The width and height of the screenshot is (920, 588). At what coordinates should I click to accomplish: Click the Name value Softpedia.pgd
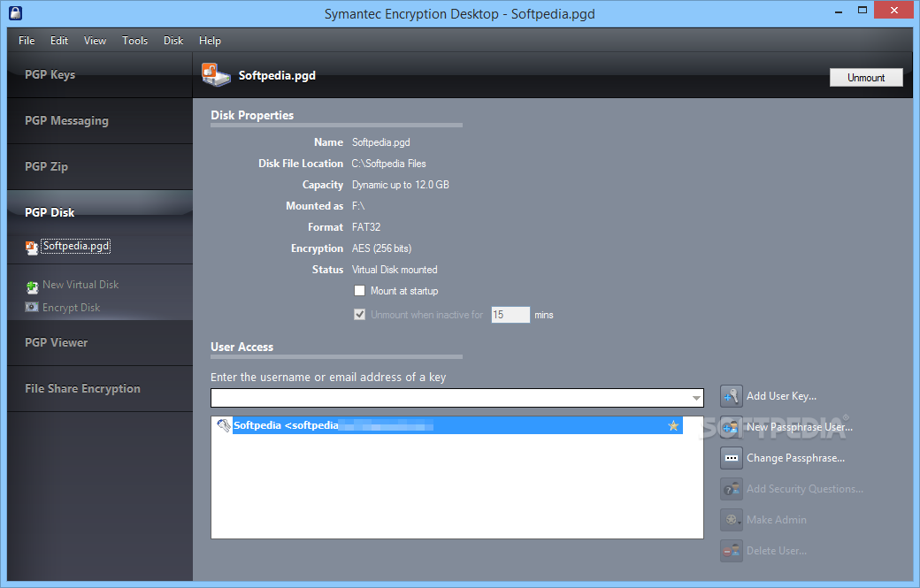click(x=380, y=142)
